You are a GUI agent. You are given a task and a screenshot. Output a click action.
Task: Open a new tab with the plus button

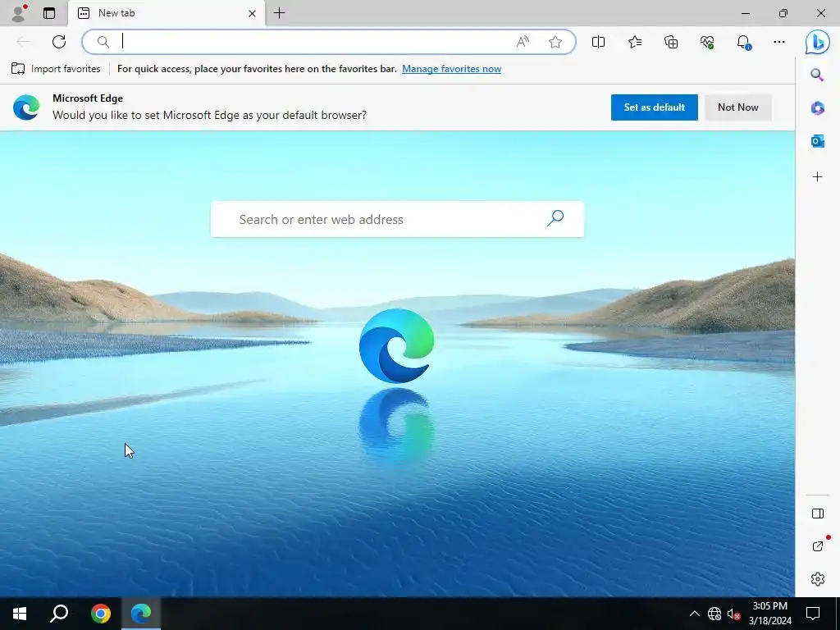tap(279, 13)
